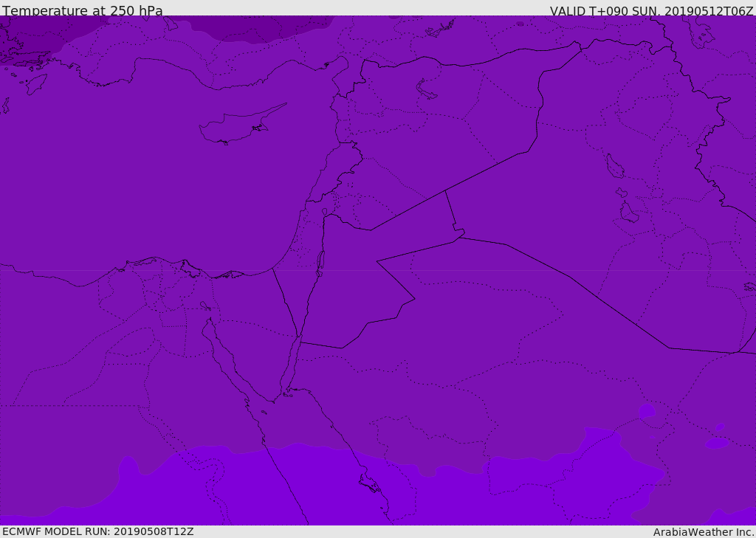Viewport: 756px width, 538px height.
Task: Select the 'Temperature at 250 hPa' title text
Action: pyautogui.click(x=83, y=10)
